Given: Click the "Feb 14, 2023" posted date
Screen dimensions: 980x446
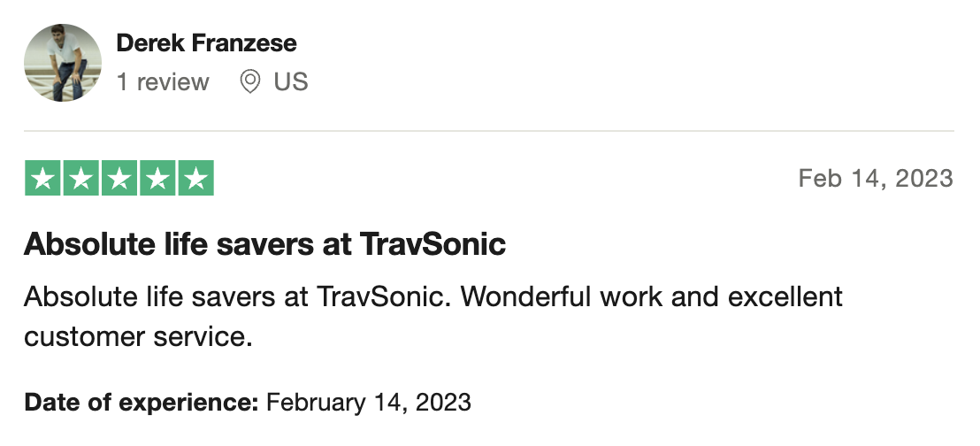Looking at the screenshot, I should 875,179.
